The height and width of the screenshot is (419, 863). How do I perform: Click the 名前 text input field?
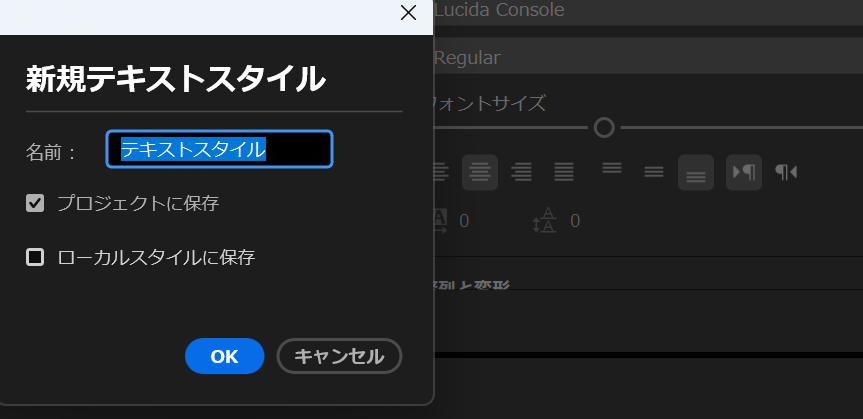[219, 150]
